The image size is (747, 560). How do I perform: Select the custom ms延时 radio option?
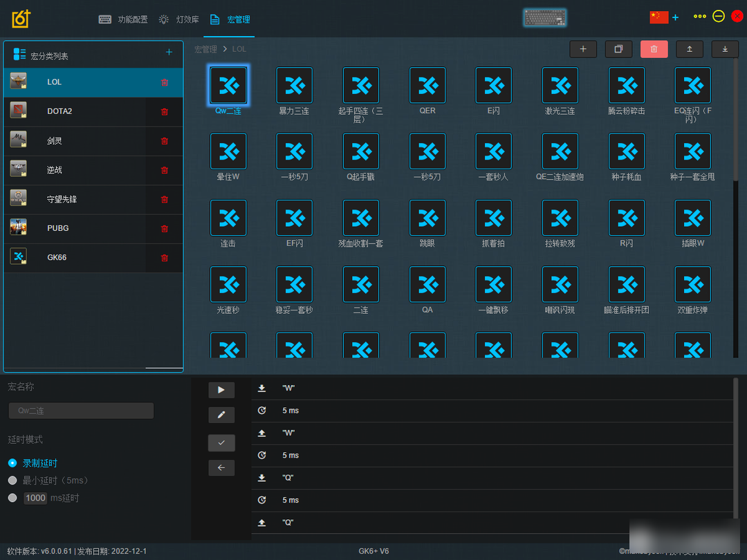(x=12, y=498)
